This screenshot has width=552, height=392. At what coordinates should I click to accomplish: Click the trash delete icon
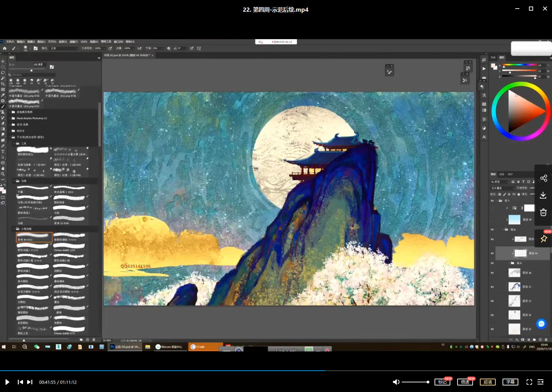[x=543, y=212]
